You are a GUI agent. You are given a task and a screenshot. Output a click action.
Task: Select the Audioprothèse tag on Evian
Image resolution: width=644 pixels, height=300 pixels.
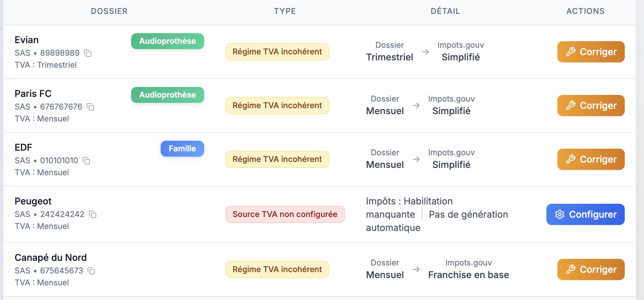point(167,41)
